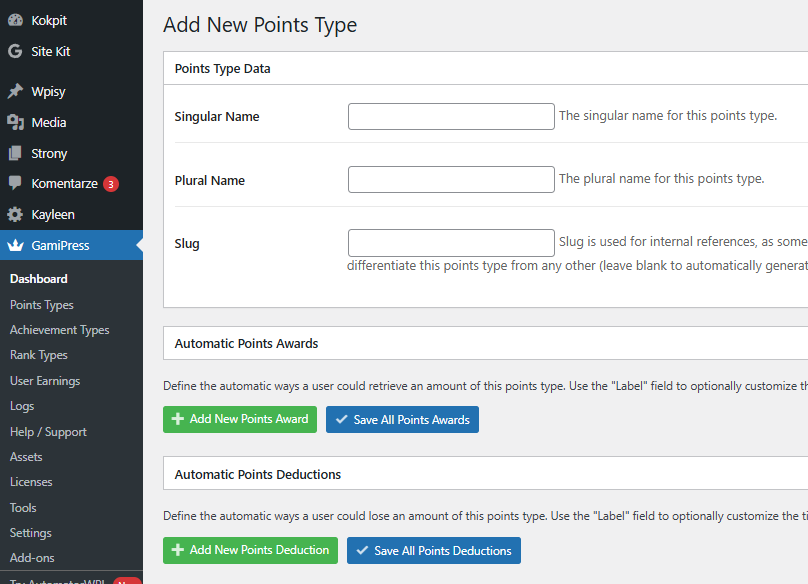This screenshot has width=808, height=584.
Task: Click the Site Kit Google icon
Action: point(15,51)
